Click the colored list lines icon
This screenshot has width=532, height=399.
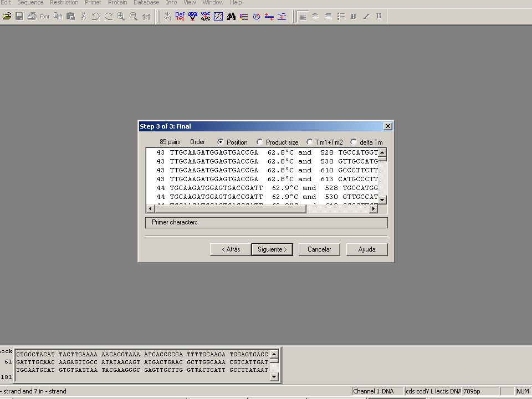tap(244, 16)
